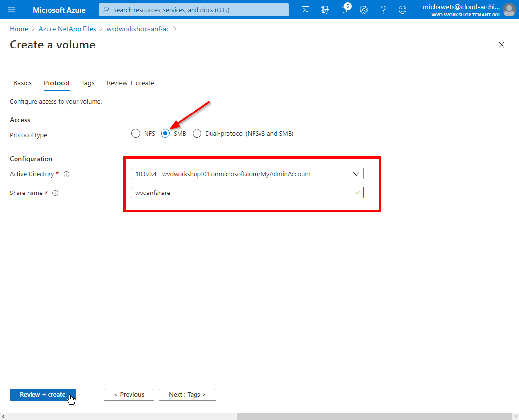Click the Active Directory info icon
This screenshot has width=519, height=420.
66,174
